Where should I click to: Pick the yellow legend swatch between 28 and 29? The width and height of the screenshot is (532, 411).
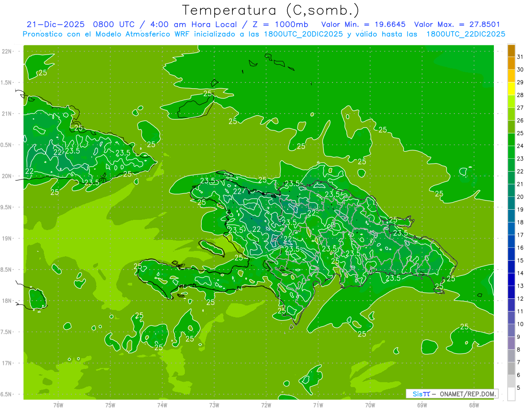511,89
